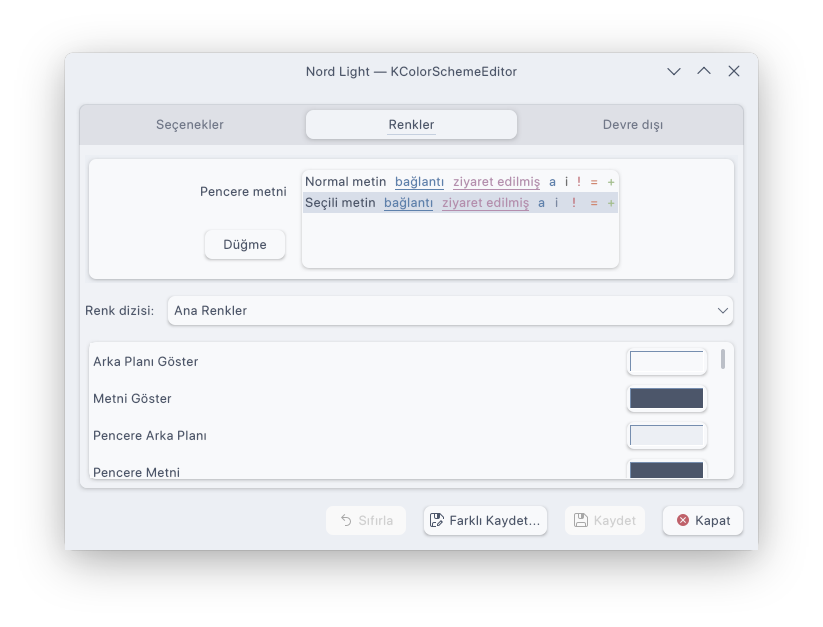Click 'ziyaret edilmiş' in Normal metin row
Viewport: 823px width, 627px height.
[497, 182]
